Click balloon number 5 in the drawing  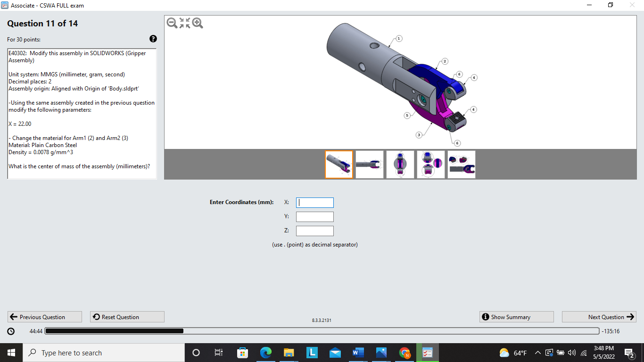pos(406,115)
